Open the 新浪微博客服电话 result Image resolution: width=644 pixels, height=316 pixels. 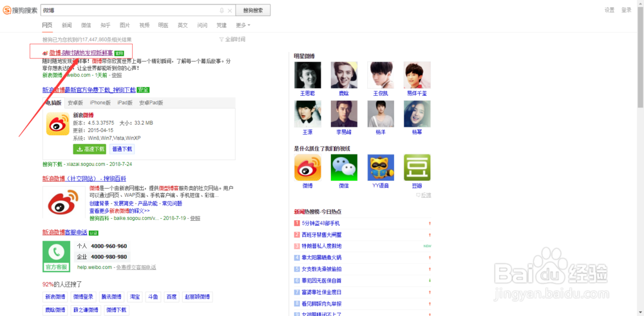(x=65, y=233)
